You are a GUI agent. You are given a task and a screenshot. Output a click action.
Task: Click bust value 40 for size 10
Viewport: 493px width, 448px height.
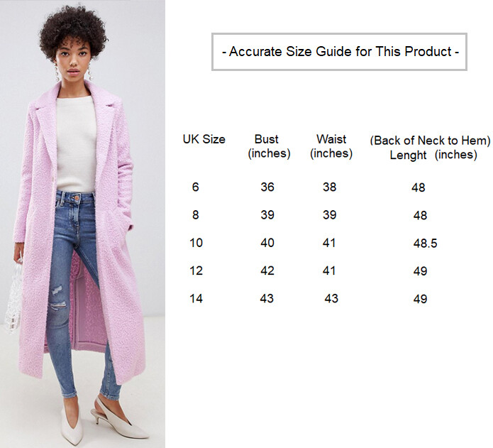pos(267,243)
